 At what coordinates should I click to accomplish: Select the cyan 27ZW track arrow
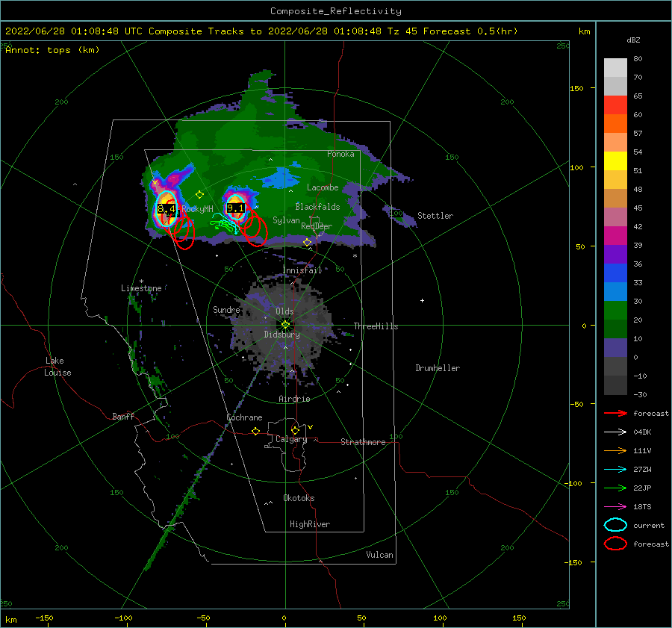615,470
